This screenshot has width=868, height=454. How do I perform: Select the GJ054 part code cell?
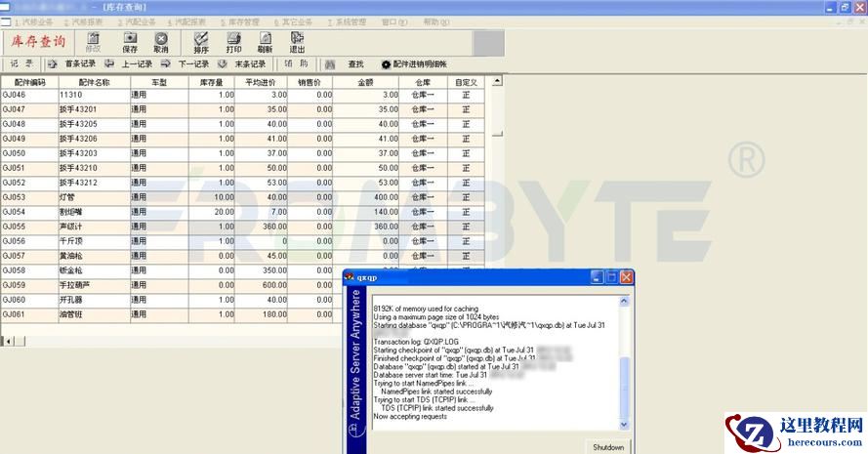(x=29, y=212)
